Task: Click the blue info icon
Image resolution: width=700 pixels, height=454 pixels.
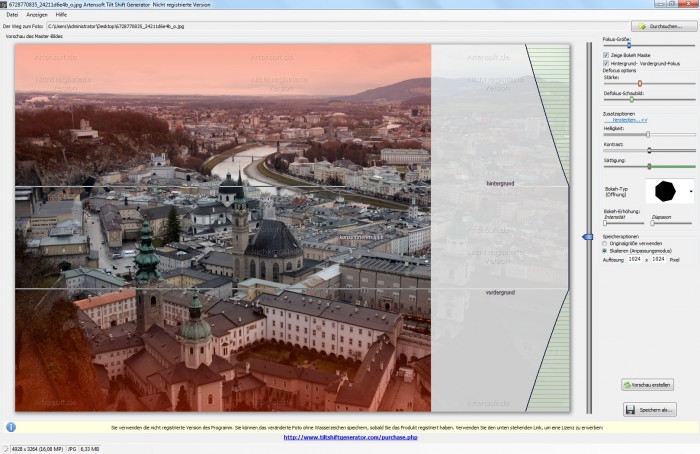Action: click(11, 427)
